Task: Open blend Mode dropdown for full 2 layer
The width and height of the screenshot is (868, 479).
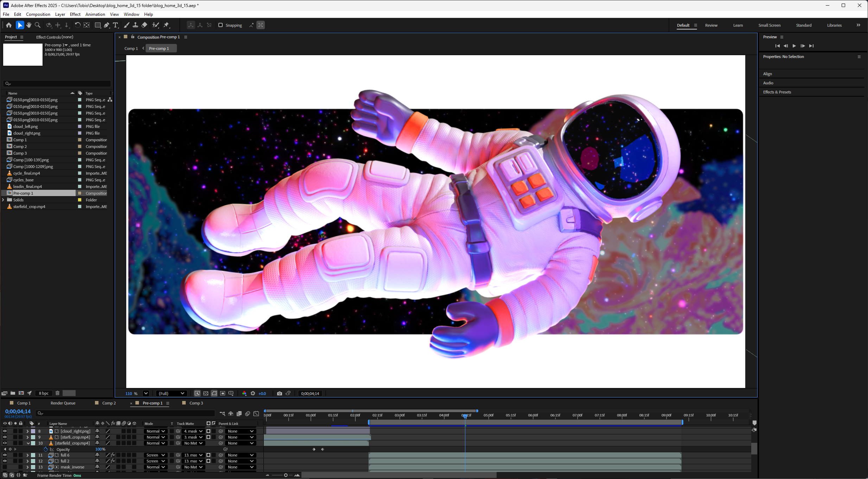Action: [x=155, y=461]
